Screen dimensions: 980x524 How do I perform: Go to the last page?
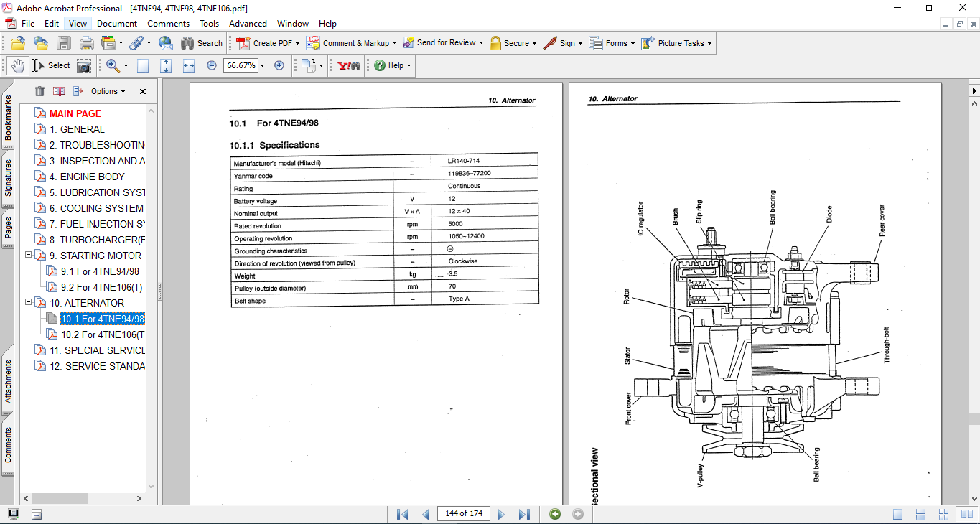tap(524, 514)
